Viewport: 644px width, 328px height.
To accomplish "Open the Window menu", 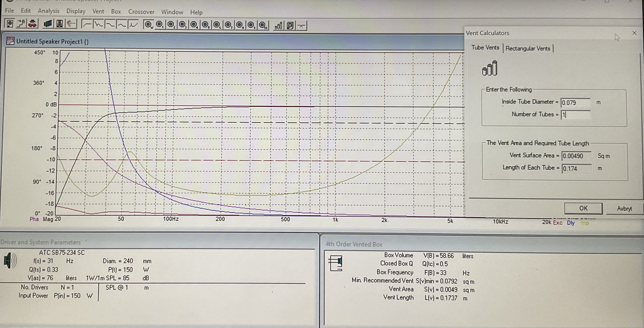I will [172, 12].
